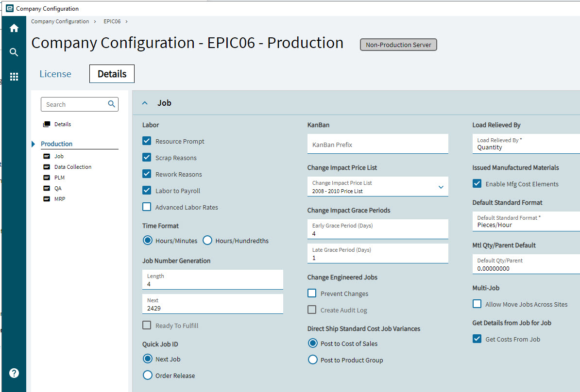Click the MRP card icon

47,199
